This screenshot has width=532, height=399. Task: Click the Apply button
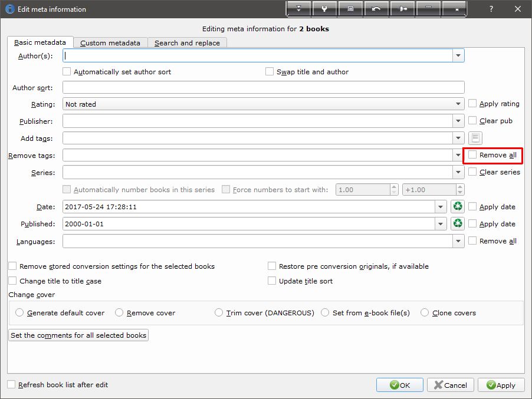[501, 385]
